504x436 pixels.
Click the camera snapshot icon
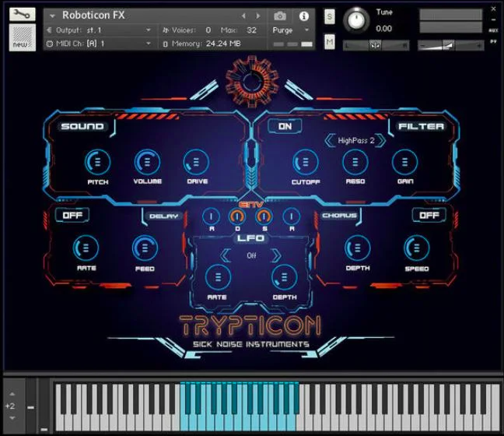pyautogui.click(x=280, y=16)
